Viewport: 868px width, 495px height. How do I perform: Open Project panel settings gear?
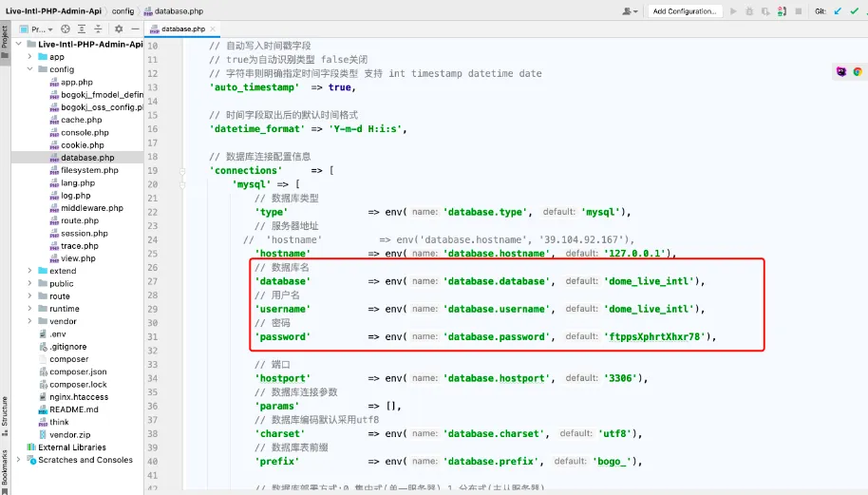119,29
